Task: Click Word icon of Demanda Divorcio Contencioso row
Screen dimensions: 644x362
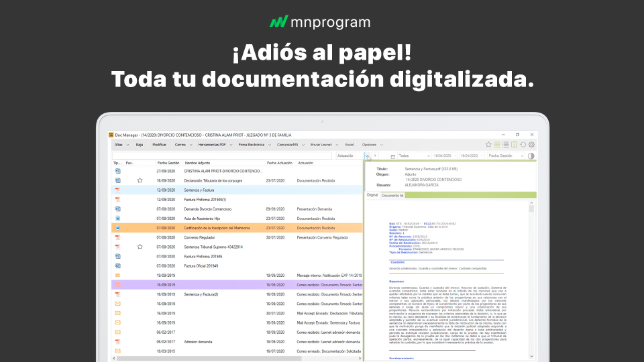Action: (117, 209)
